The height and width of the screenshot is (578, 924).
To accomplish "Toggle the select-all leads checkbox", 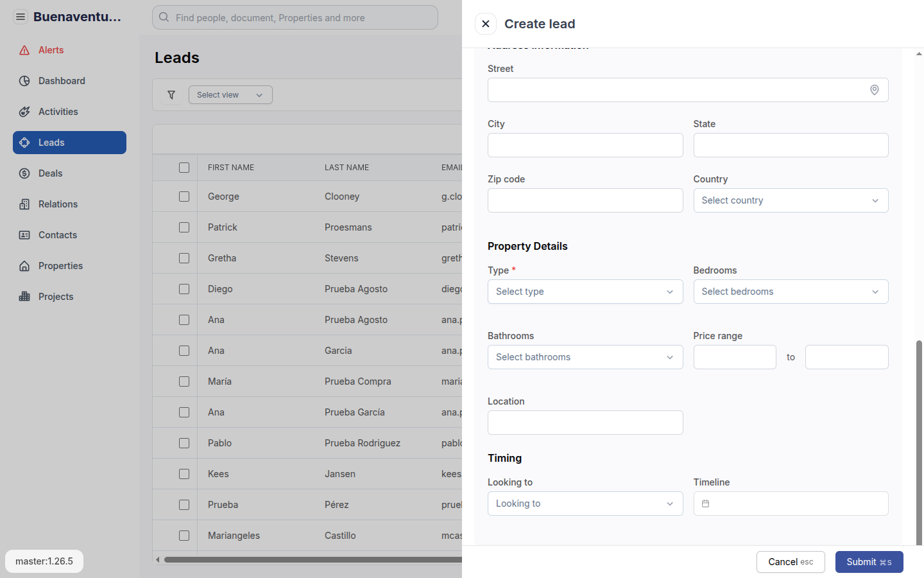I will point(184,168).
